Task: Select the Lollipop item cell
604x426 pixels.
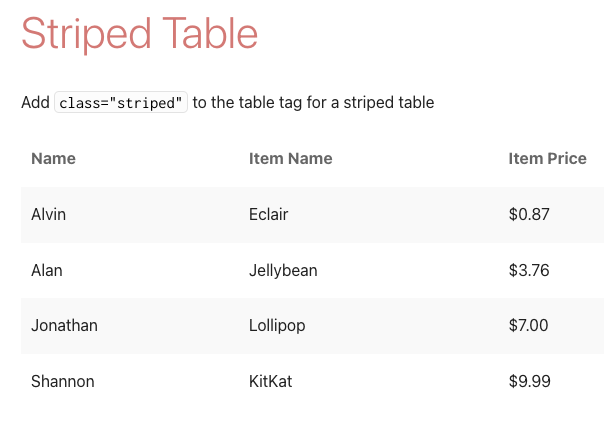Action: (x=277, y=325)
